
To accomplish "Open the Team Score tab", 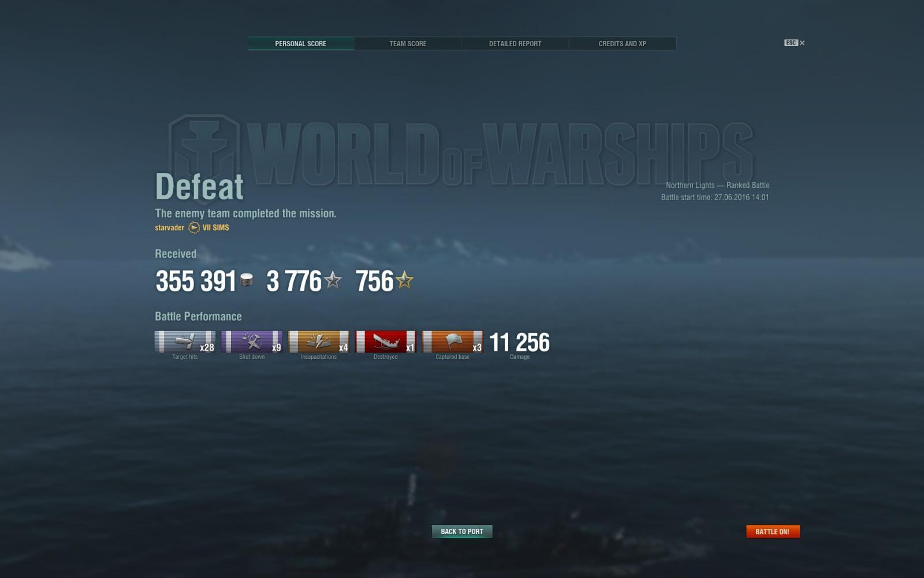I will click(x=408, y=43).
